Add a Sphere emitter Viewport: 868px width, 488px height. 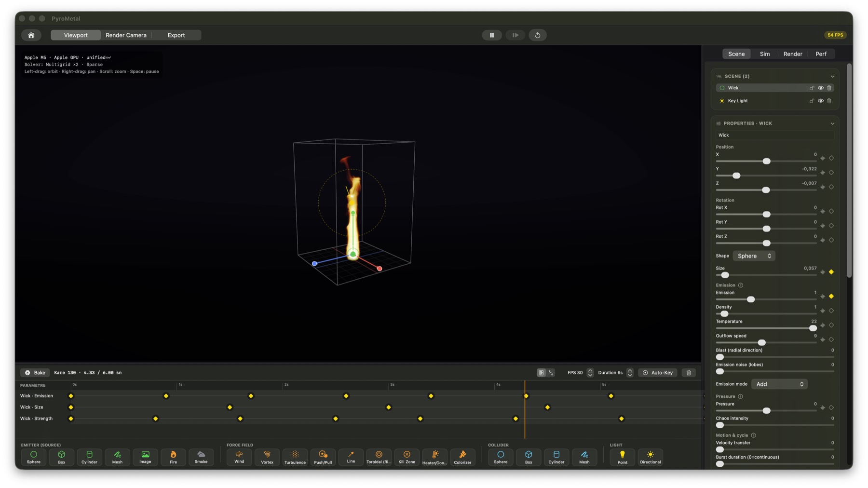[x=34, y=457]
